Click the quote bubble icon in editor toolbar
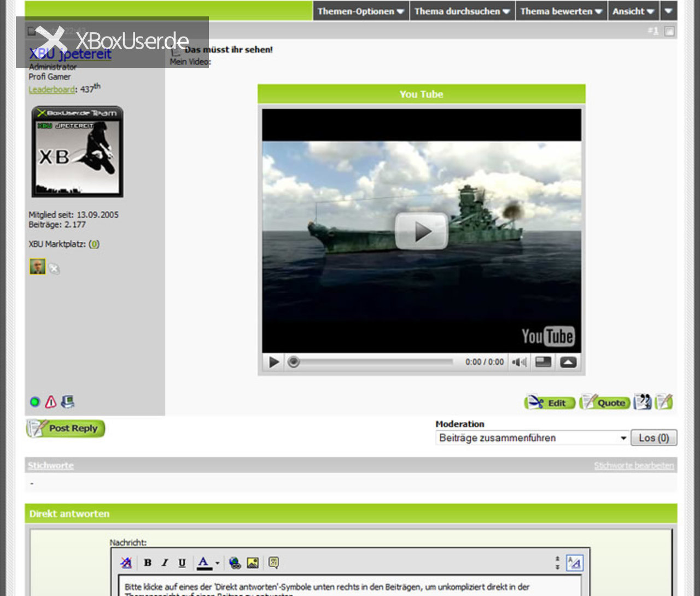This screenshot has height=596, width=700. click(x=274, y=563)
